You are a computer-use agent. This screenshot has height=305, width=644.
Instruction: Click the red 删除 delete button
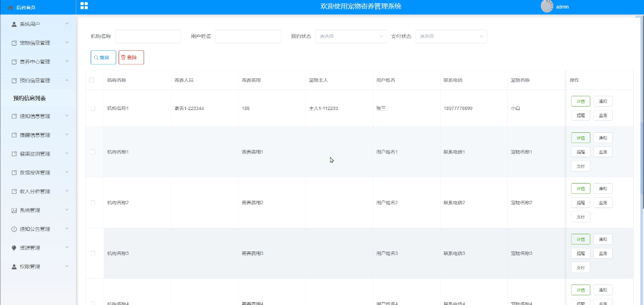pyautogui.click(x=131, y=58)
